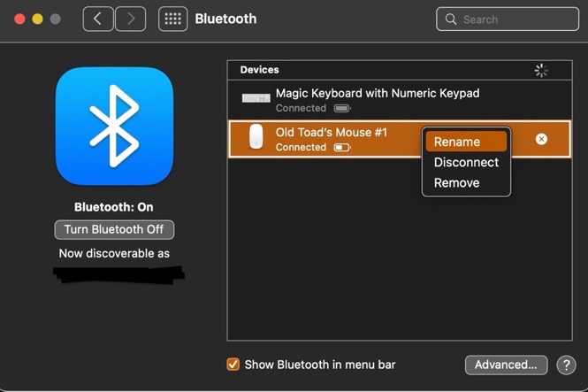Click Connected status under Old Toad's Mouse
The image size is (588, 392).
point(301,148)
